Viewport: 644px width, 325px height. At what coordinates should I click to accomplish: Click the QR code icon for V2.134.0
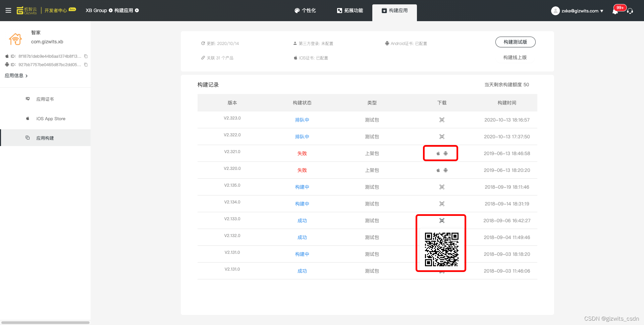coord(442,204)
